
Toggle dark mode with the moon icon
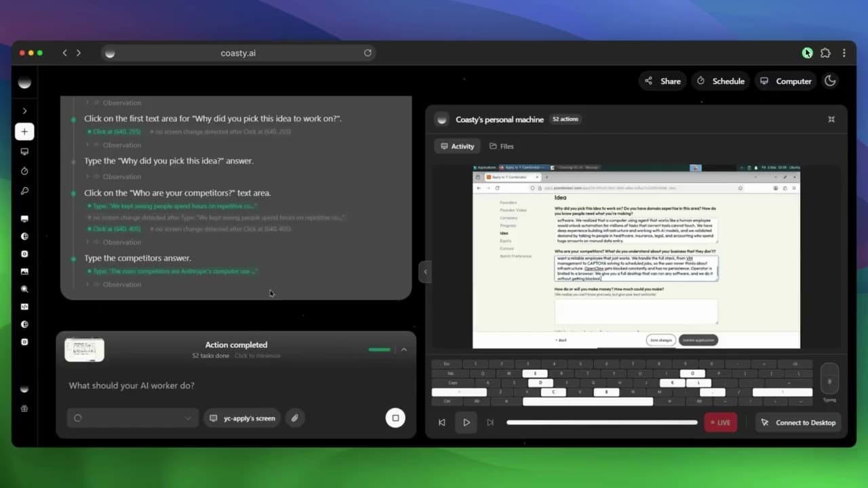point(830,81)
